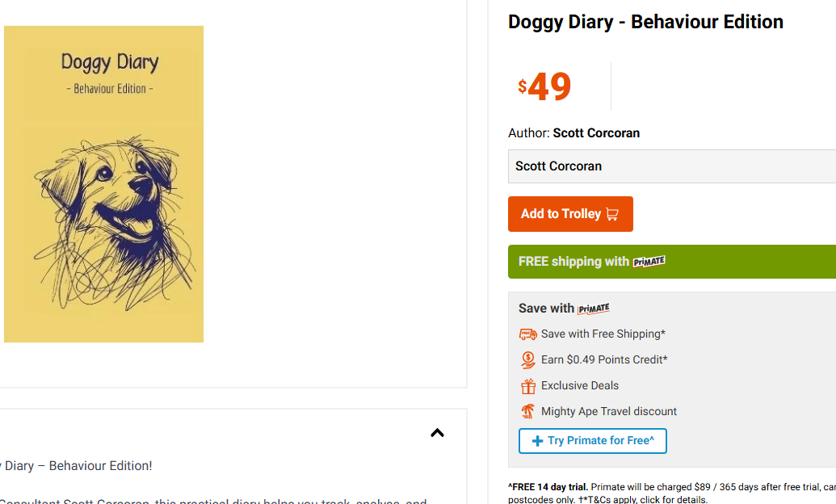Image resolution: width=836 pixels, height=504 pixels.
Task: Click the trolley cart icon
Action: [612, 214]
